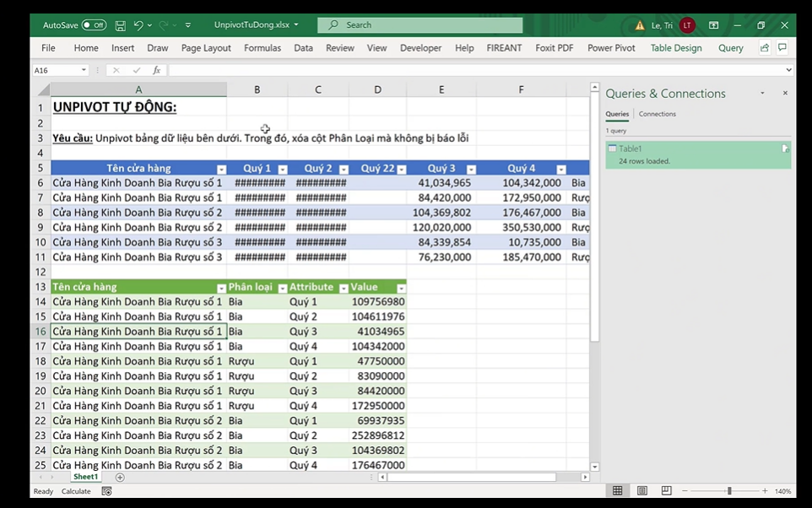Open the Name Box dropdown arrow
This screenshot has width=812, height=508.
coord(84,70)
